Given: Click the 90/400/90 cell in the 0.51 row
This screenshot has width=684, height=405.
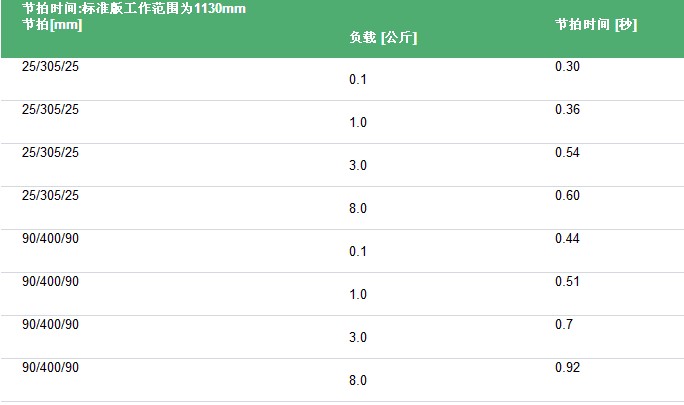Looking at the screenshot, I should pos(50,281).
